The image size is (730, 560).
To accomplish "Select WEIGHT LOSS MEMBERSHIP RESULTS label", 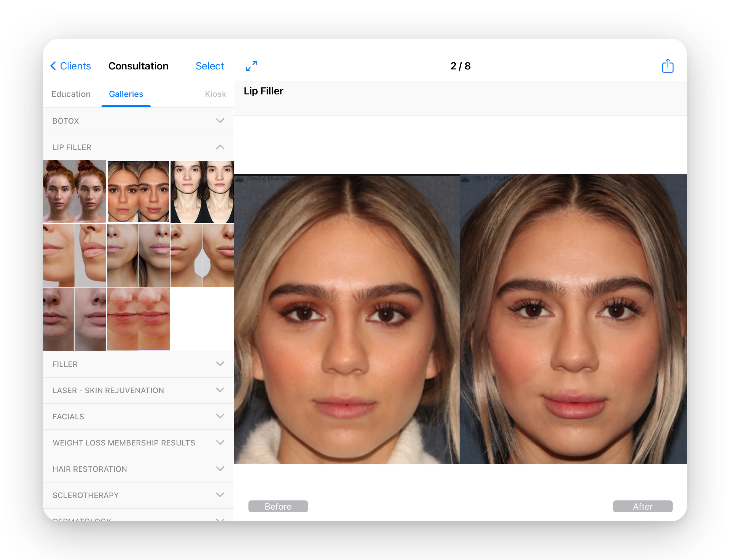I will pos(124,443).
